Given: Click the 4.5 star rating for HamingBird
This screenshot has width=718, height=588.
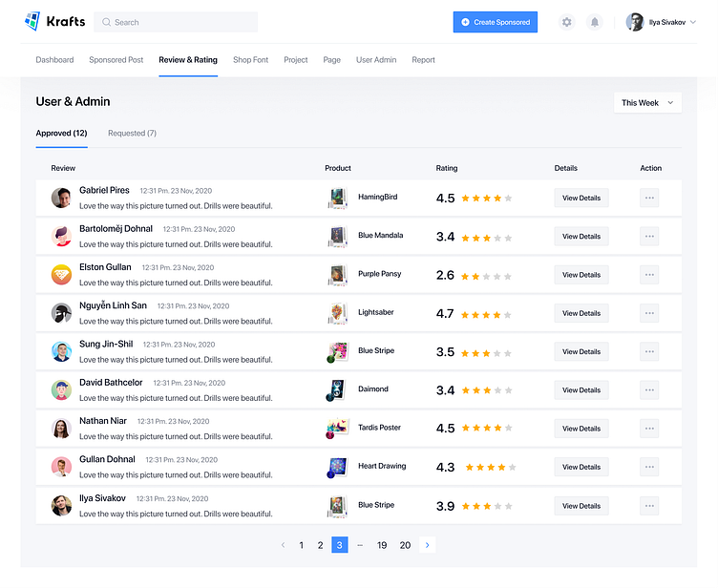Looking at the screenshot, I should click(486, 199).
